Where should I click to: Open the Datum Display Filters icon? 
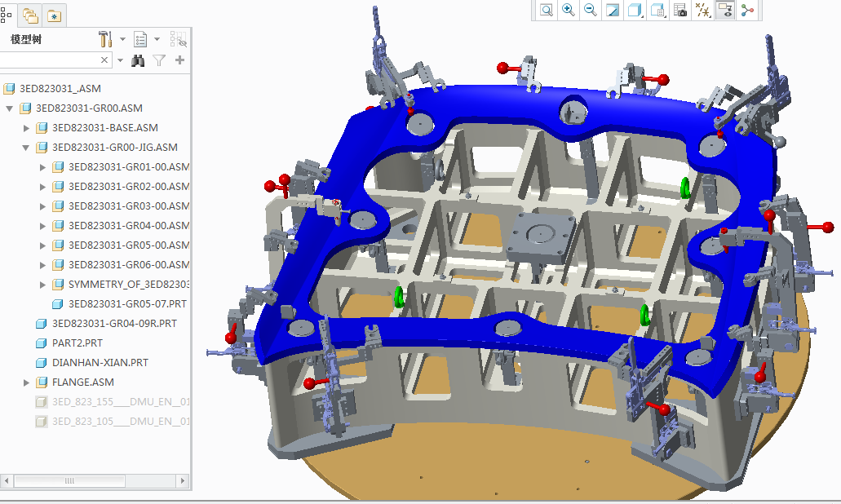pyautogui.click(x=702, y=10)
